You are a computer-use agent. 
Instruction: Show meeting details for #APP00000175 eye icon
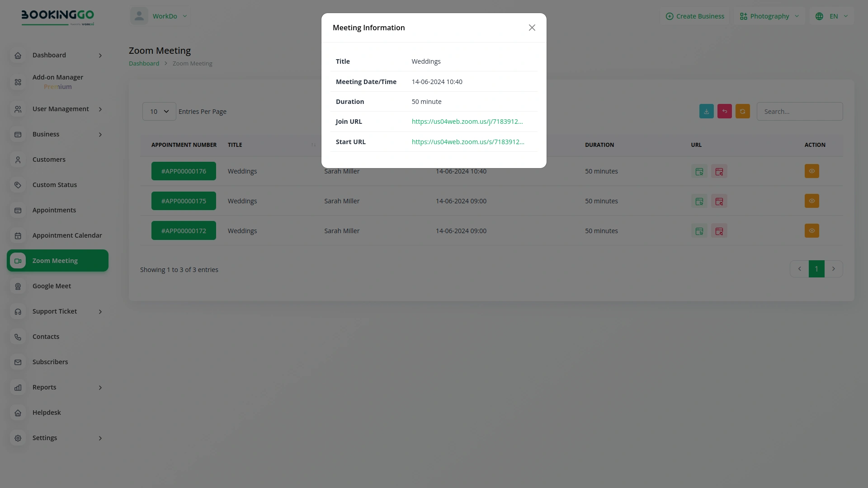811,201
